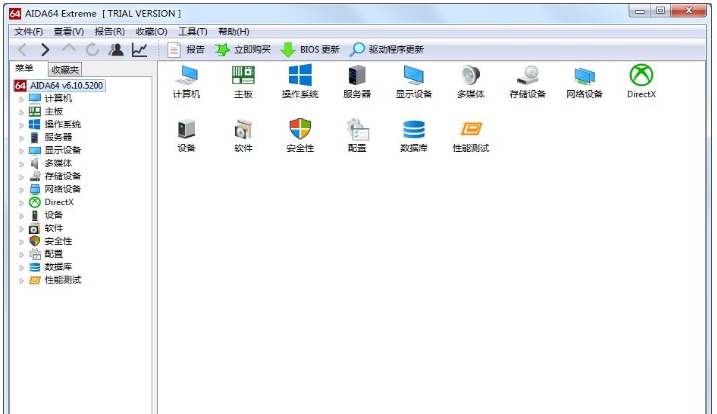Open the 工具(T) menu
The height and width of the screenshot is (414, 717).
[193, 31]
